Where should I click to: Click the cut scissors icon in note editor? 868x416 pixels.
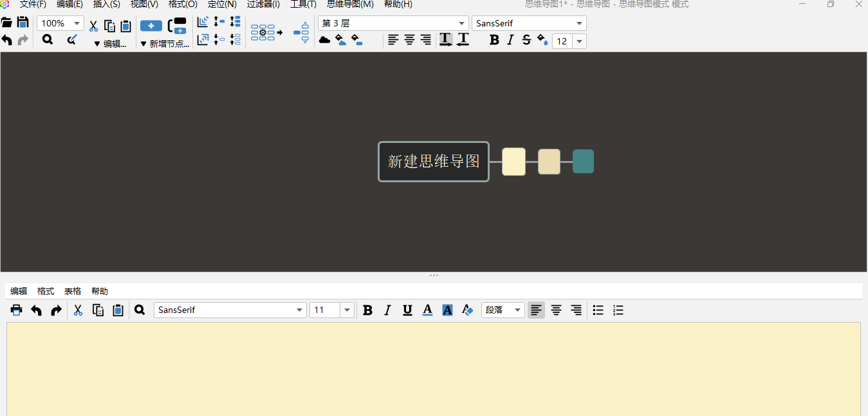[x=78, y=310]
